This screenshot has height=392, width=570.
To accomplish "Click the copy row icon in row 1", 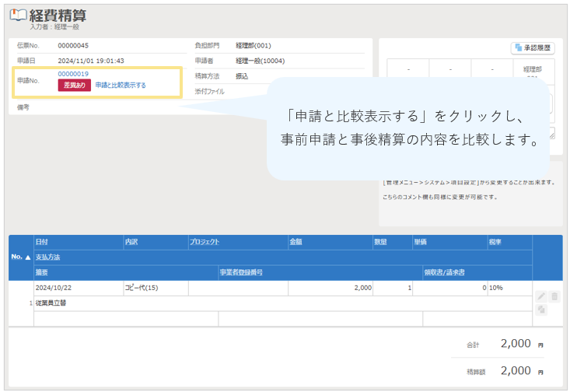I will (541, 310).
